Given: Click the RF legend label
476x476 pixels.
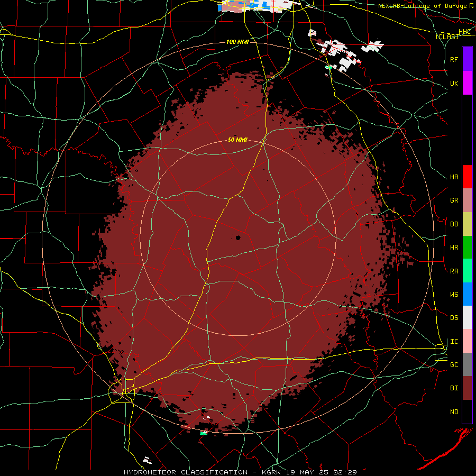Looking at the screenshot, I should pos(454,59).
